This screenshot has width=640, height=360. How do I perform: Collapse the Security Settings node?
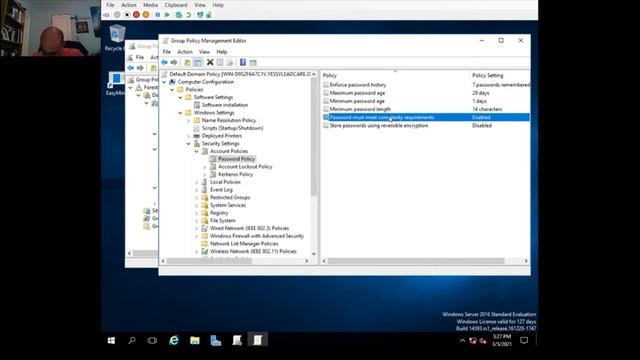(x=189, y=144)
